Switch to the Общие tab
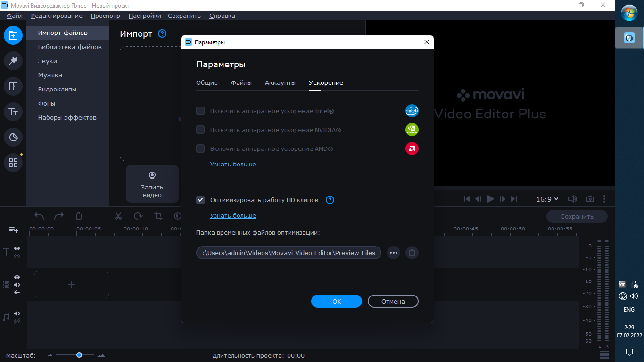This screenshot has height=362, width=644. [x=207, y=82]
